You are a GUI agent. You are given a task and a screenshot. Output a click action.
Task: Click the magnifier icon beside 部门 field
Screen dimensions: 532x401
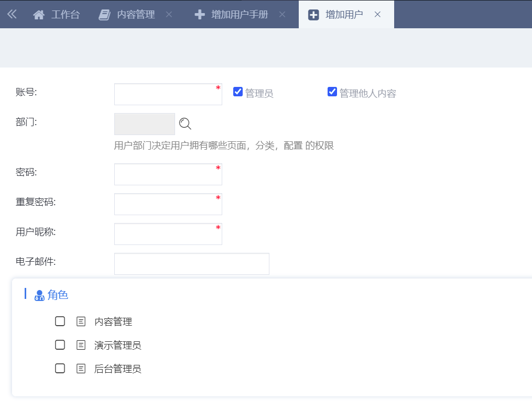(185, 124)
